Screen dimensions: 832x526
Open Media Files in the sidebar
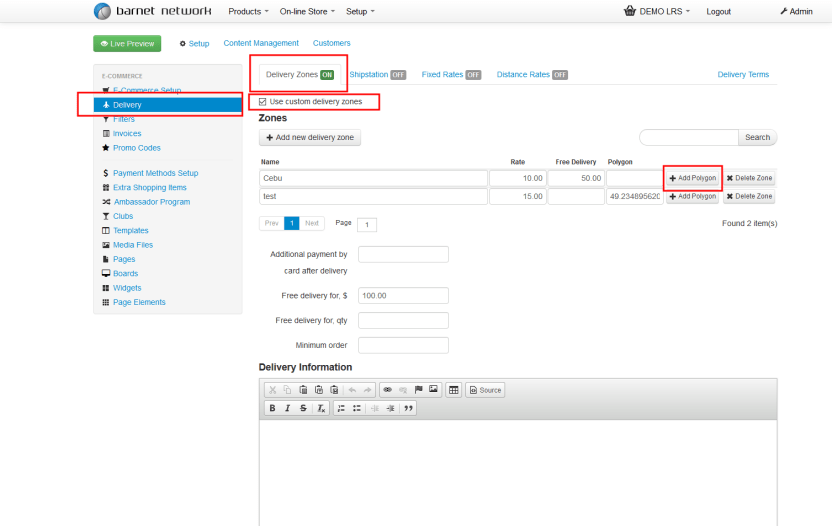pos(133,245)
